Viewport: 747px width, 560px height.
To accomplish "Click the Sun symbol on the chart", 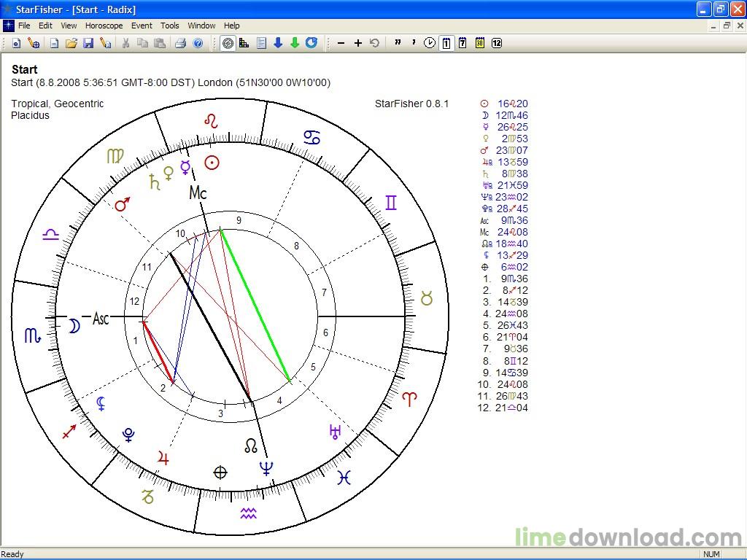I will 212,163.
